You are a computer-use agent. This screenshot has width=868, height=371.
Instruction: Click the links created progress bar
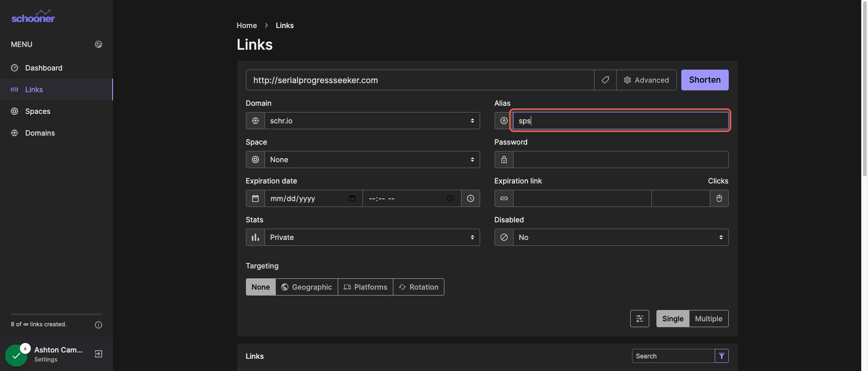point(57,314)
